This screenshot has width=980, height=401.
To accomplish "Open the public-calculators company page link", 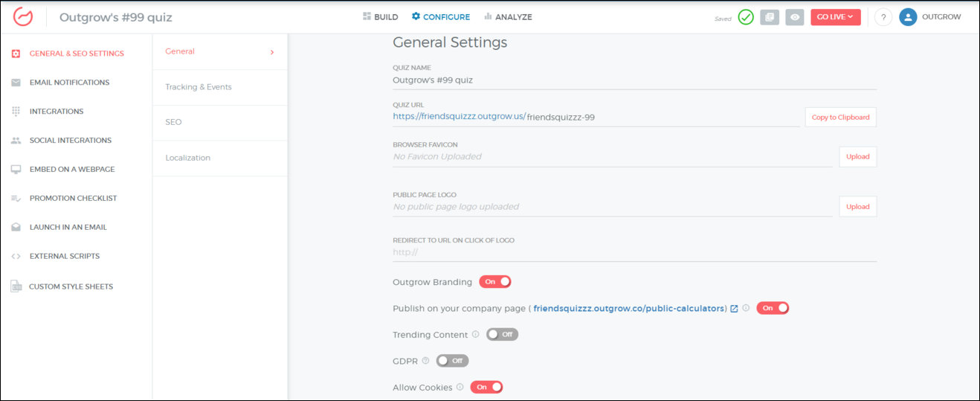I will 629,308.
